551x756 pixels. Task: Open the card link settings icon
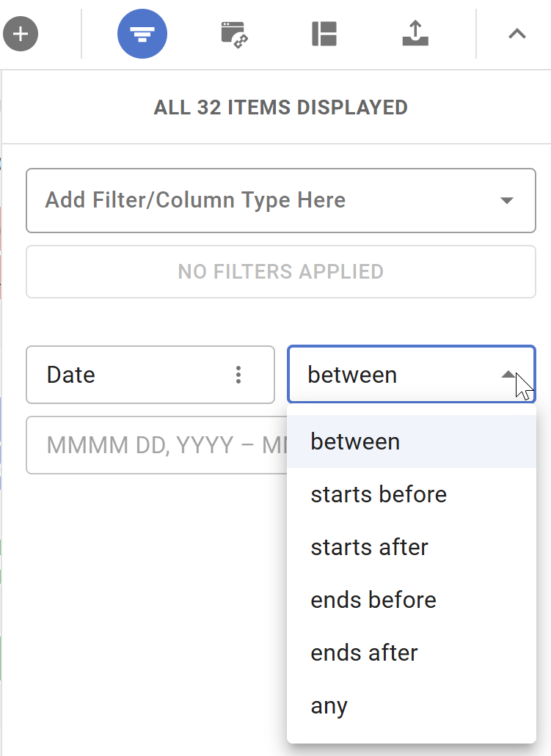pos(233,34)
